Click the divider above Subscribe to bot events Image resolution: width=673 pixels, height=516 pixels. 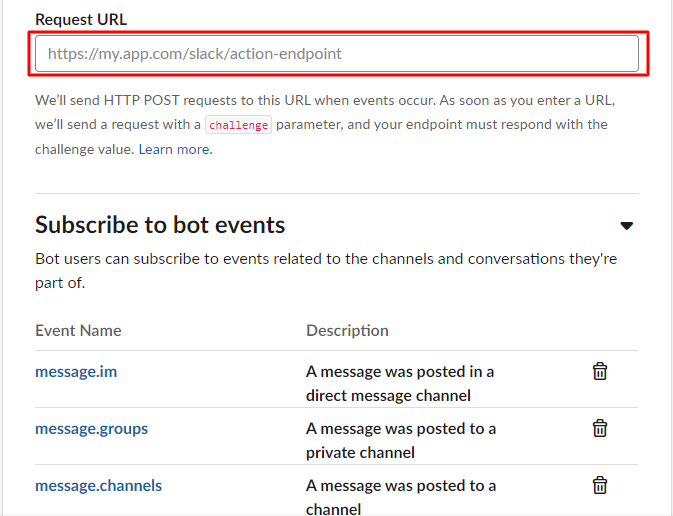pos(336,193)
